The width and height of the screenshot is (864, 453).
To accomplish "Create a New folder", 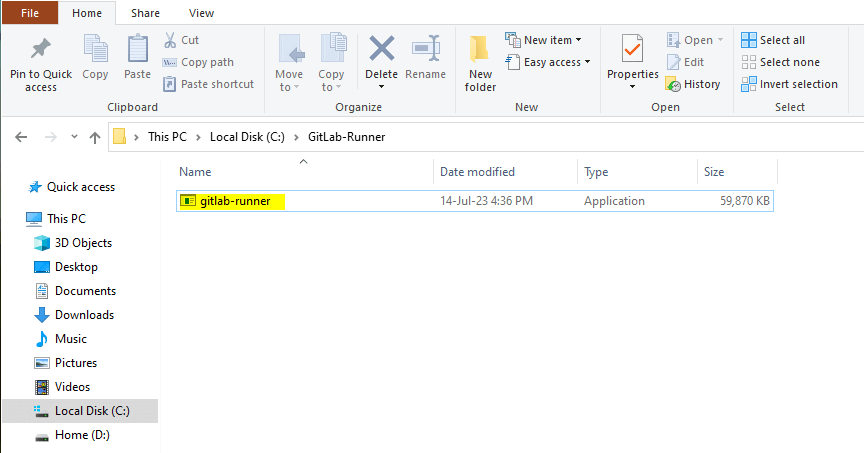I will pyautogui.click(x=480, y=63).
